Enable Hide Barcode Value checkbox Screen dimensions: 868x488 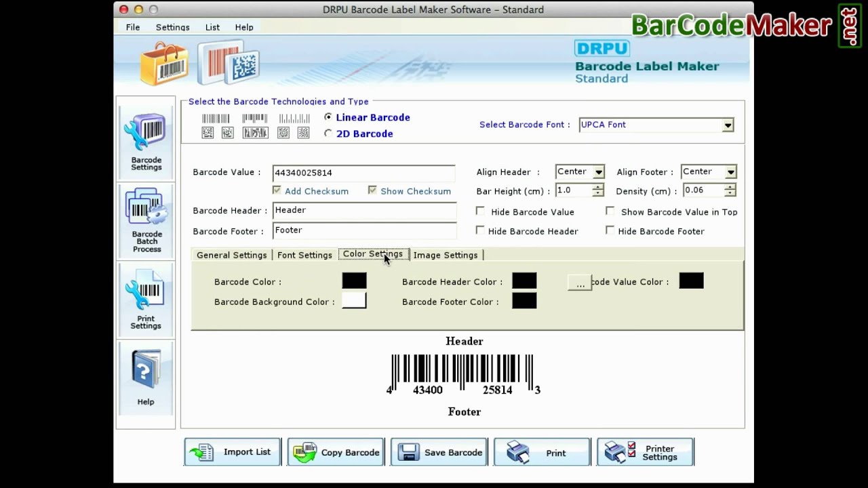(x=480, y=211)
